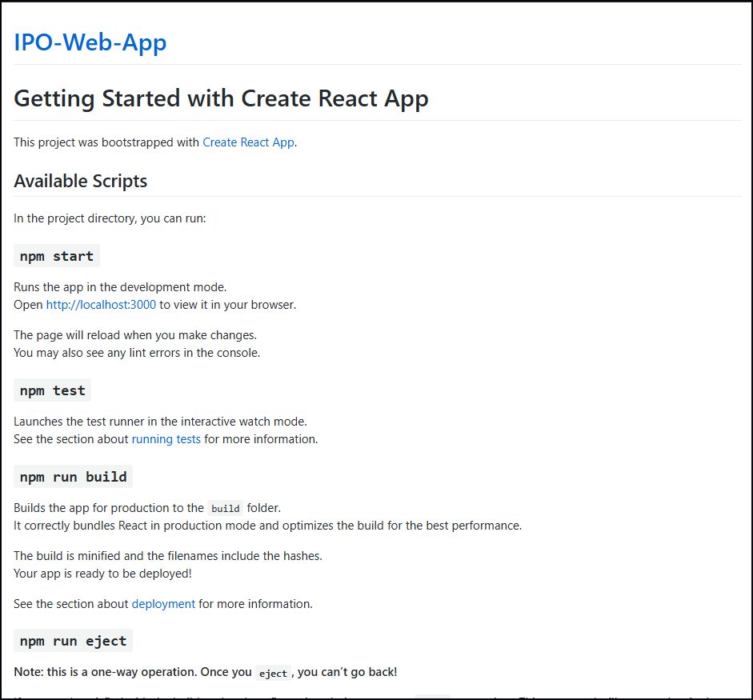This screenshot has width=753, height=700.
Task: Click text 'Runs the app in the development mode.'
Action: click(x=120, y=287)
